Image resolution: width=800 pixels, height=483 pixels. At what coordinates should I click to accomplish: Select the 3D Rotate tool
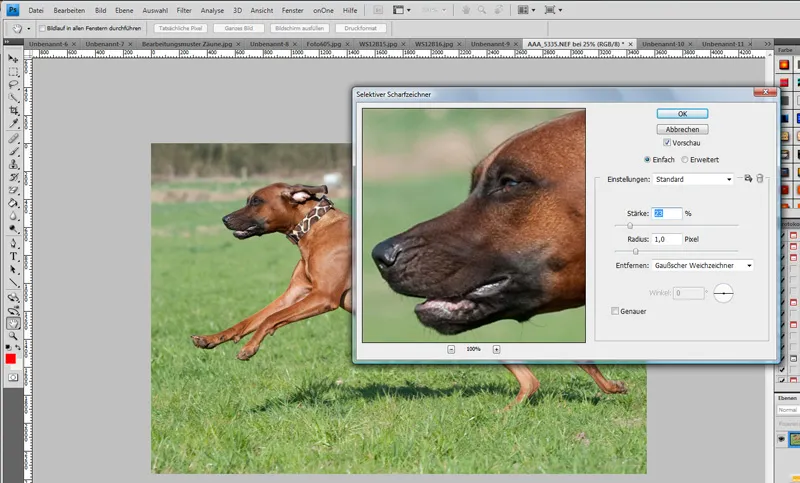13,298
